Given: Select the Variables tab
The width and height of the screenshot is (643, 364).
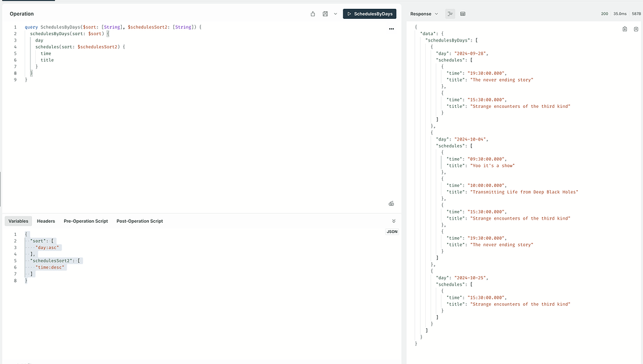Looking at the screenshot, I should pyautogui.click(x=18, y=221).
